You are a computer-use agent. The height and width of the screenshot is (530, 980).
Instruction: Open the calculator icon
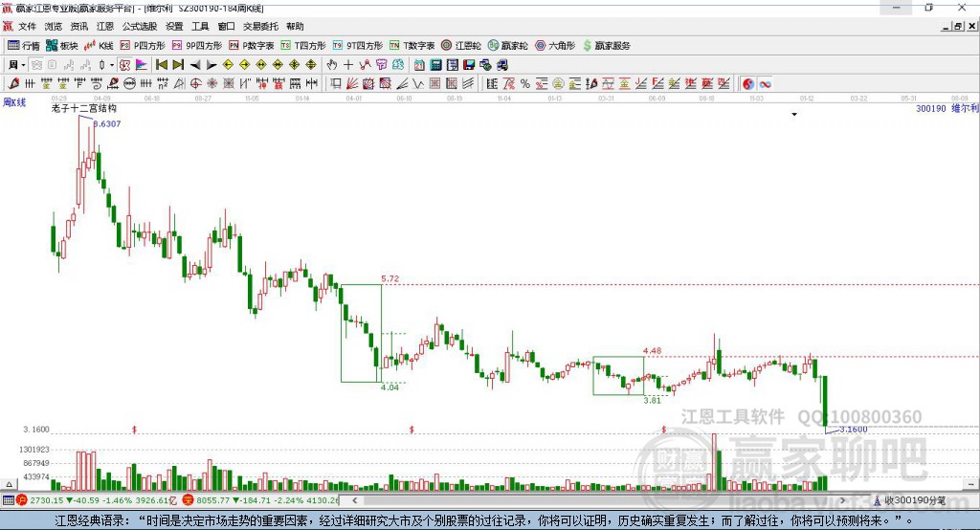point(436,64)
